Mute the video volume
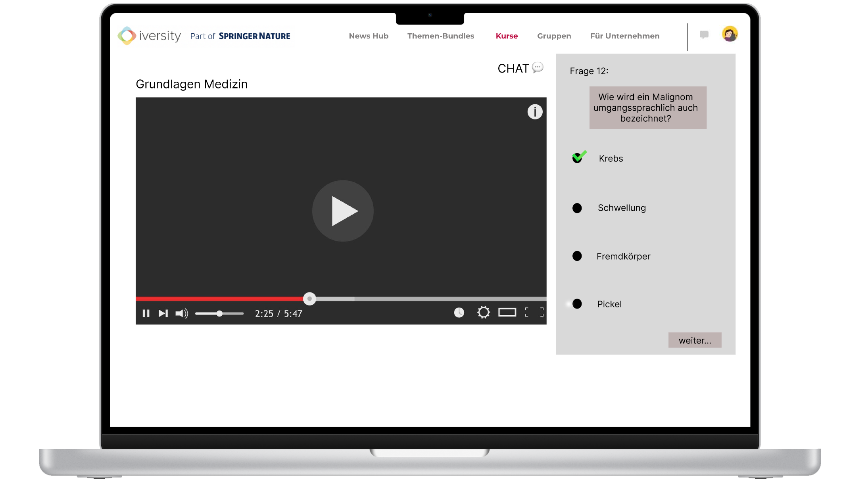Image resolution: width=868 pixels, height=487 pixels. click(x=182, y=313)
